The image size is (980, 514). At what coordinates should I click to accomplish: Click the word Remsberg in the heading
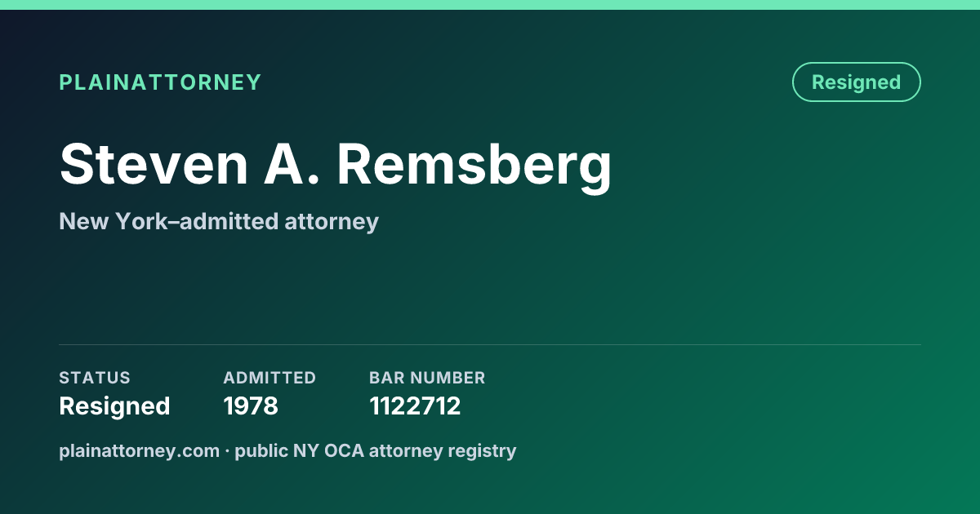474,166
